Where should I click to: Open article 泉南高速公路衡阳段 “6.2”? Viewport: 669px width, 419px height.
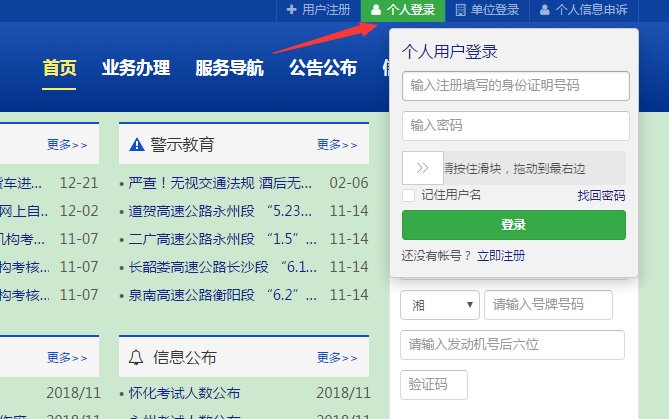tap(222, 295)
